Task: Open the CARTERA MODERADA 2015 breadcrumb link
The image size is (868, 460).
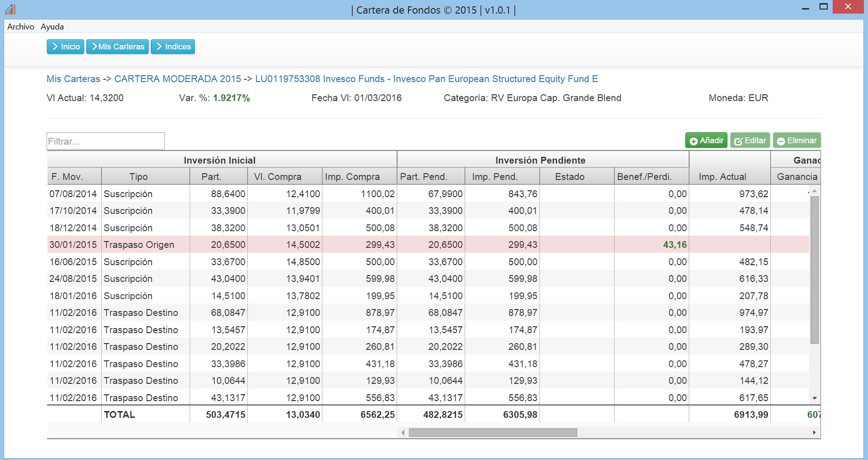Action: (x=178, y=79)
